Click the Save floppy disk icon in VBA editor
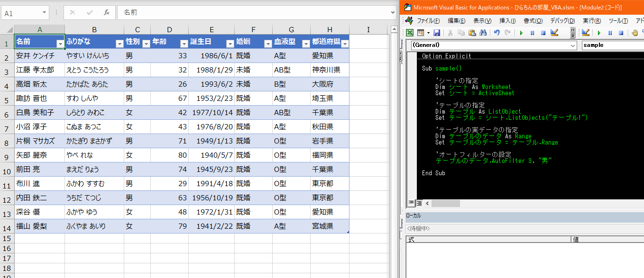 coord(437,33)
